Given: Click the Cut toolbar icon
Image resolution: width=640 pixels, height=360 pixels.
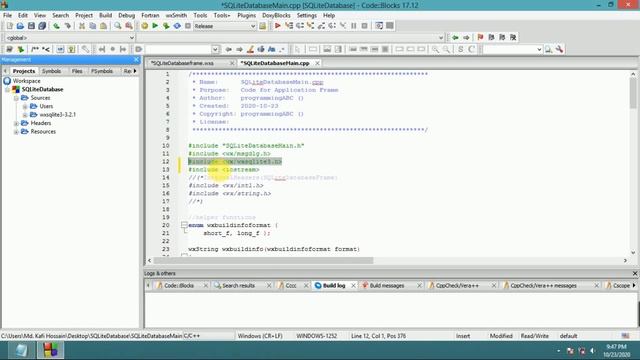Looking at the screenshot, I should (x=82, y=26).
